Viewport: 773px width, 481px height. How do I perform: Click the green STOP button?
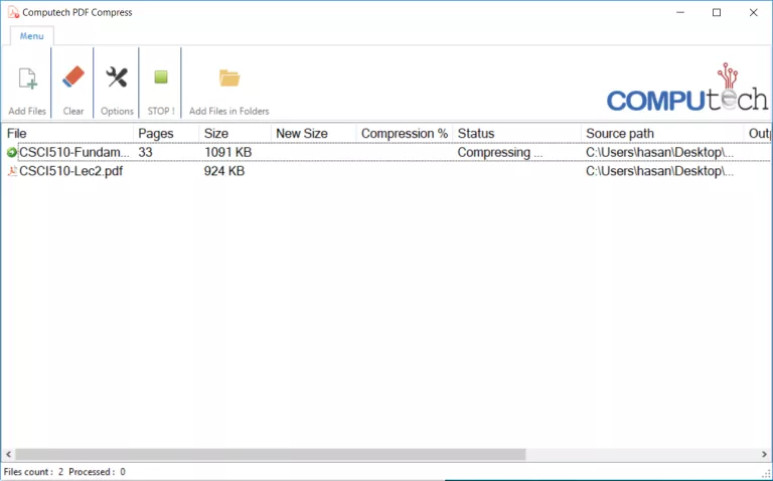[161, 77]
